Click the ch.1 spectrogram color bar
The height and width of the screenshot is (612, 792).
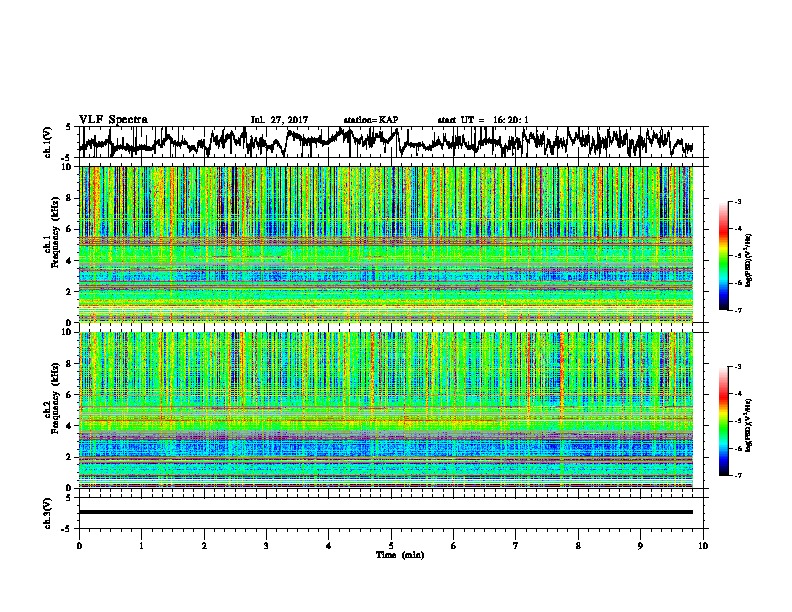pyautogui.click(x=723, y=256)
